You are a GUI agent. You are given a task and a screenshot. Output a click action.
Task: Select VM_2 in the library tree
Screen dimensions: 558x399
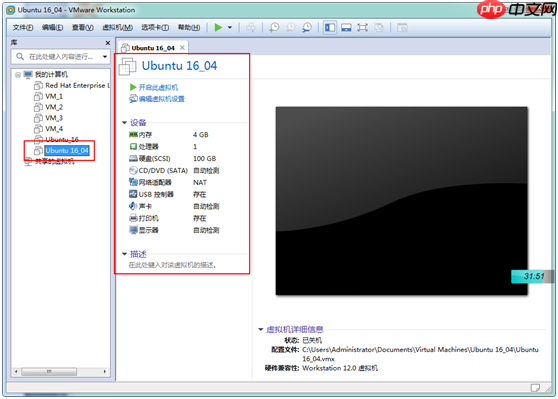[48, 107]
